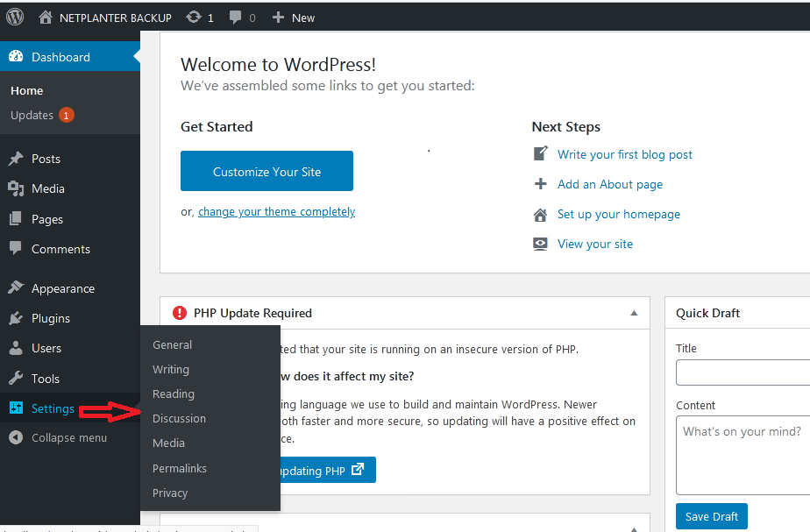Screen dimensions: 810x532
Task: Select Discussion in Settings flyout
Action: [x=179, y=418]
